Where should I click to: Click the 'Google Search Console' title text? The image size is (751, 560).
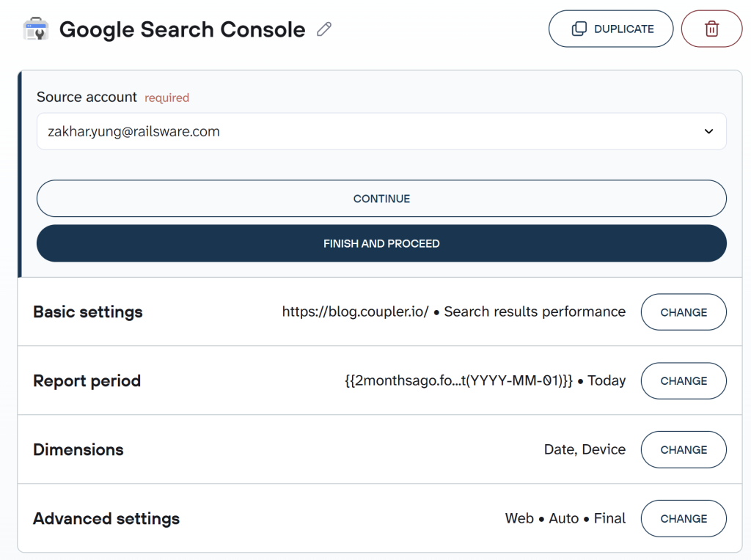tap(182, 29)
